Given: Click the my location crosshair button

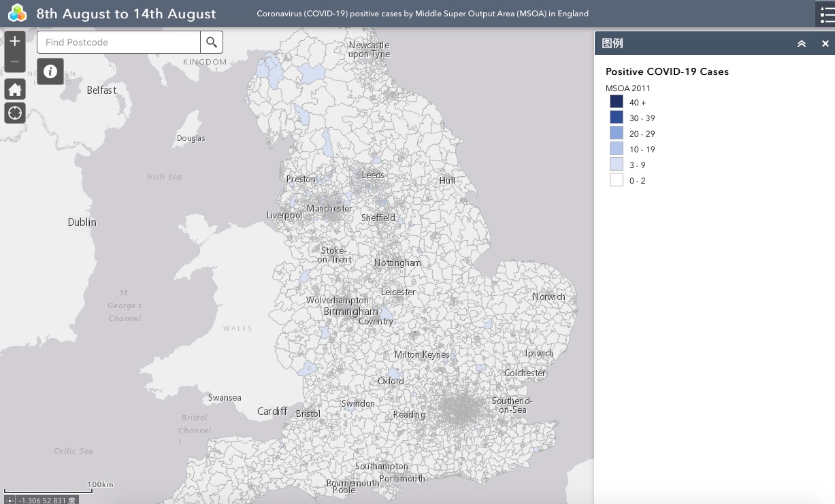Looking at the screenshot, I should click(x=15, y=113).
